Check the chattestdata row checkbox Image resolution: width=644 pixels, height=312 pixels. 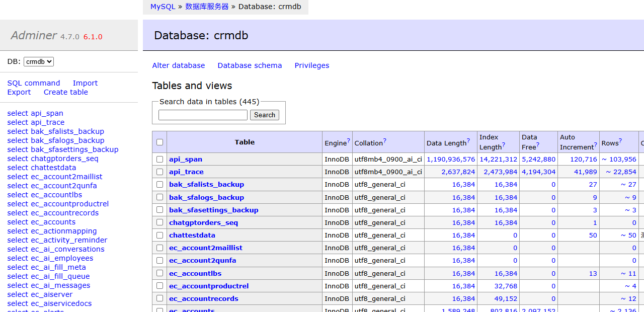[159, 235]
